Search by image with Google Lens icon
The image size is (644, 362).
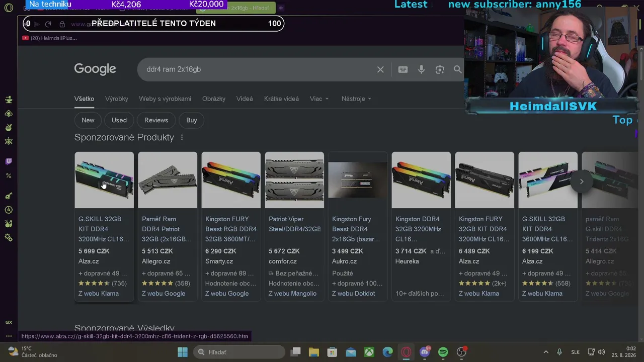(x=440, y=69)
